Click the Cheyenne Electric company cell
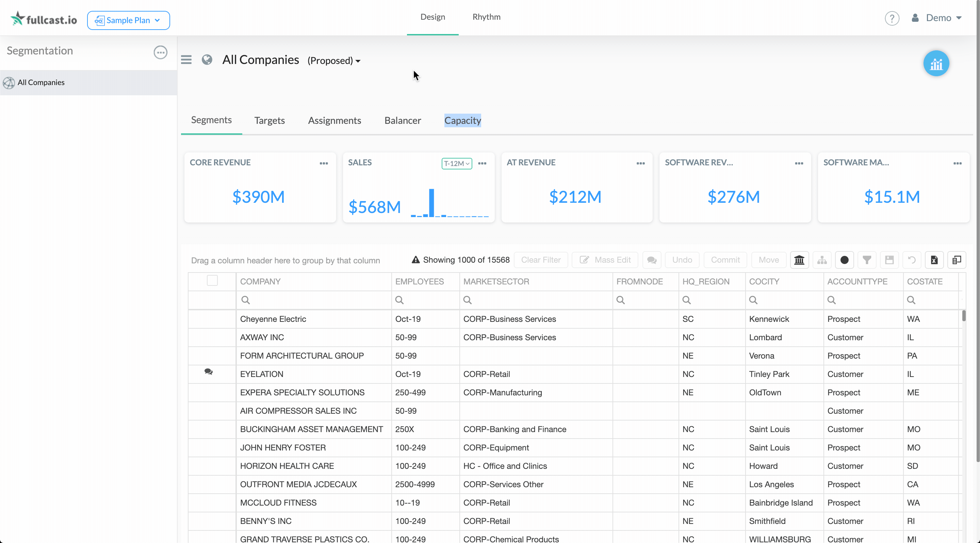Viewport: 980px width, 543px height. tap(313, 319)
